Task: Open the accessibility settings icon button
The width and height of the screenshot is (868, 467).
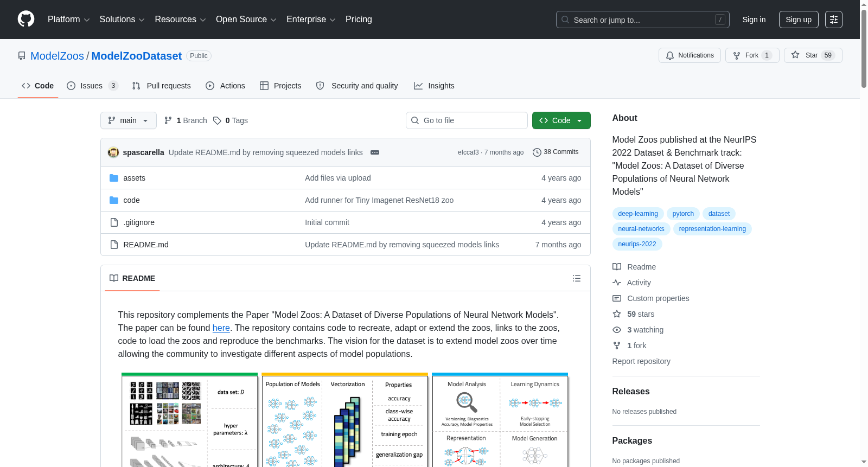Action: tap(834, 20)
